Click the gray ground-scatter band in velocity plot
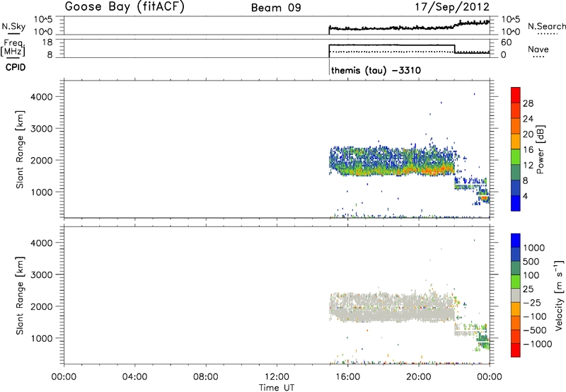 pos(392,308)
